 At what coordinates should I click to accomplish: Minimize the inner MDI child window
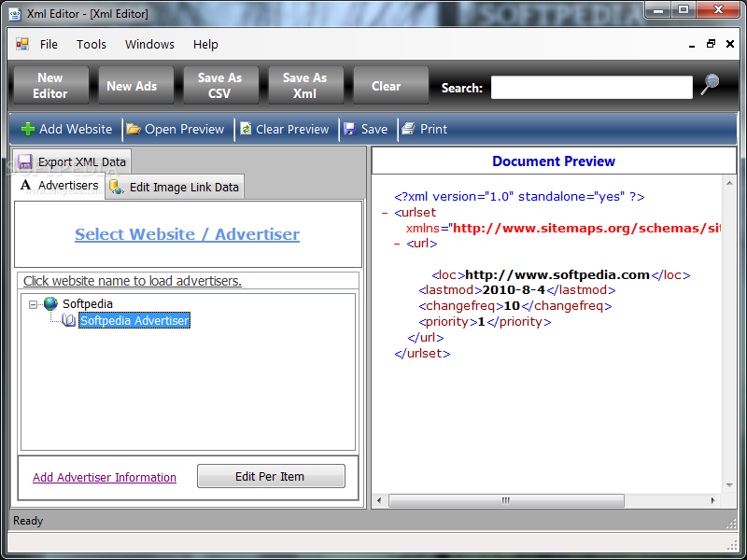click(692, 44)
